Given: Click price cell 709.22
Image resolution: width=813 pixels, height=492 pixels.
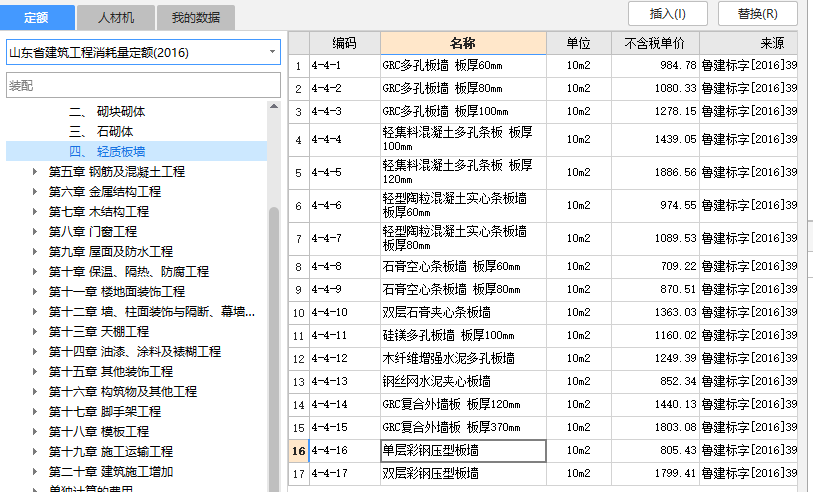Looking at the screenshot, I should (655, 267).
